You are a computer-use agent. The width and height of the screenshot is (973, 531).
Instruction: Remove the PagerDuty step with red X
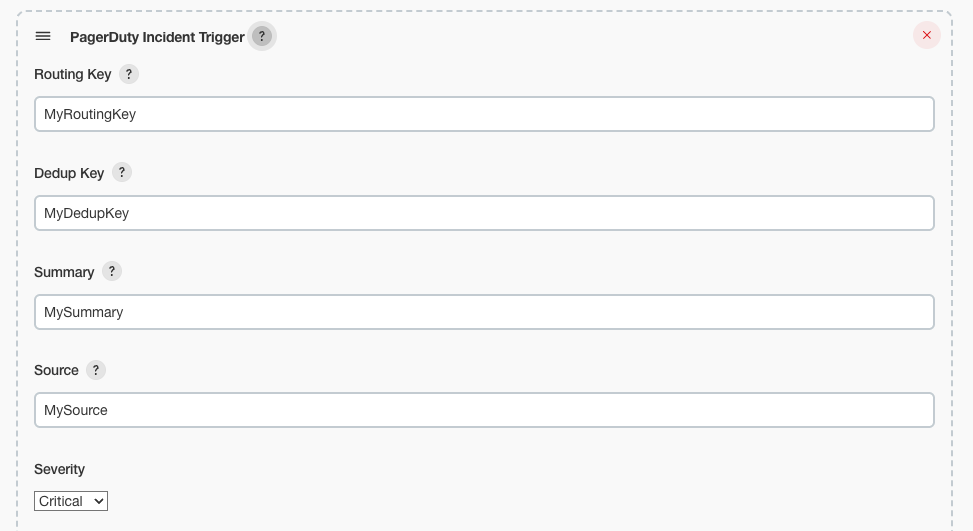926,35
